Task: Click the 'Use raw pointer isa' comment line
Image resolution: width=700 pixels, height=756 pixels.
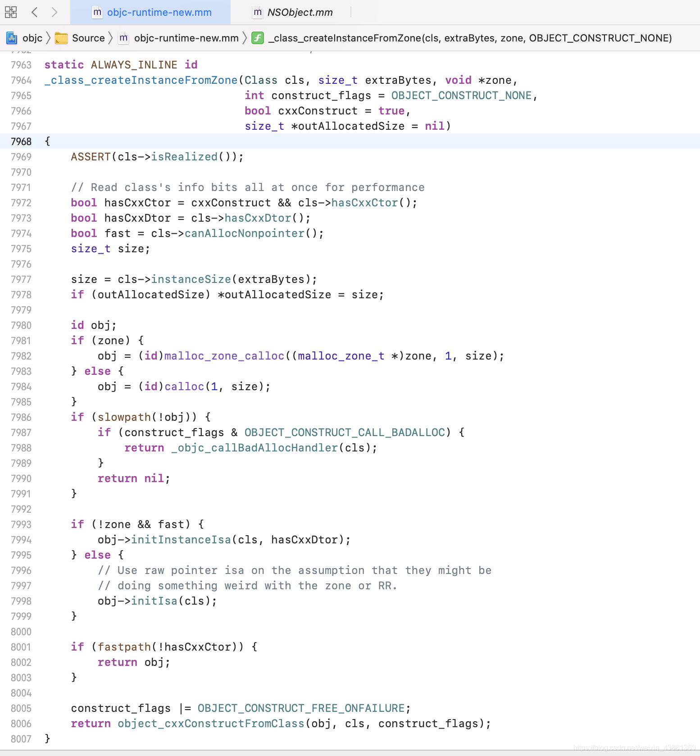Action: [295, 570]
